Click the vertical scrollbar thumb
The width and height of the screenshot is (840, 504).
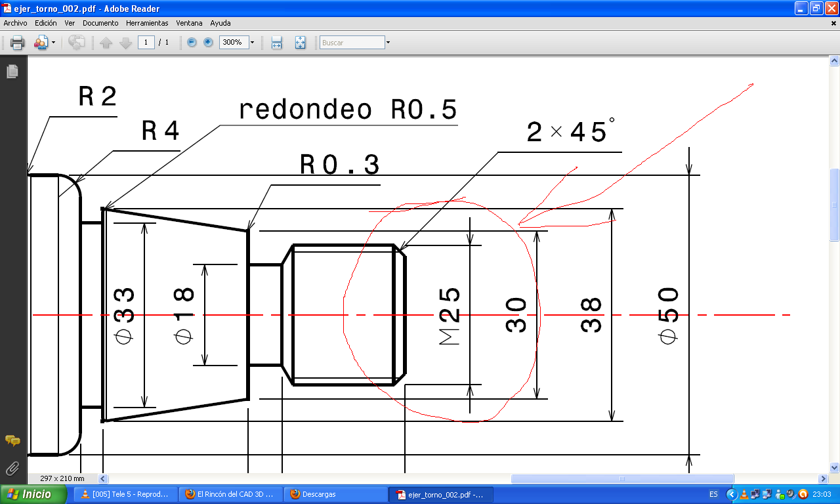[x=835, y=205]
